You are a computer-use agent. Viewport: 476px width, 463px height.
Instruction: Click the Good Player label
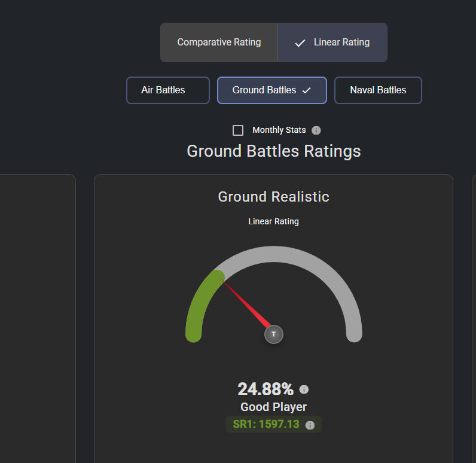tap(273, 407)
